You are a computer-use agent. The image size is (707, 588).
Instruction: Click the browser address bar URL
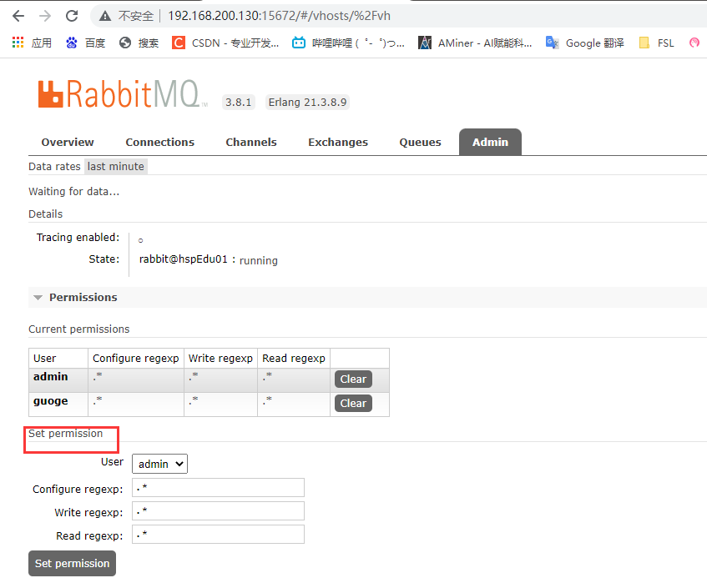279,16
